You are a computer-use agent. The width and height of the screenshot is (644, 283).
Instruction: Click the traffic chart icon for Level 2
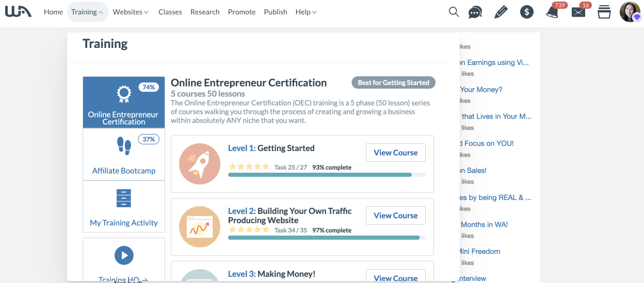coord(200,227)
